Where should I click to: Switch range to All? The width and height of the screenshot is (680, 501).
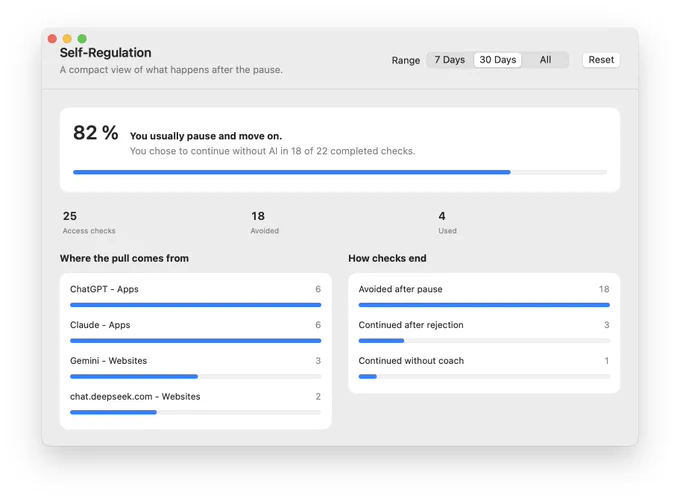545,60
